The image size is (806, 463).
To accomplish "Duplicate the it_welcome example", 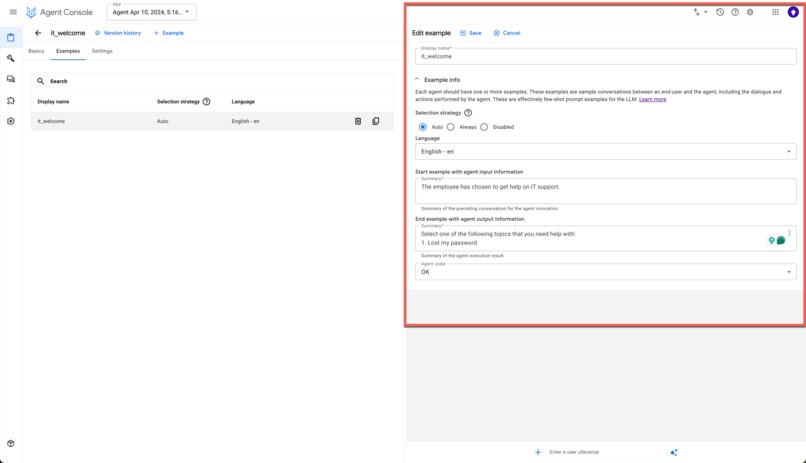I will pos(376,121).
